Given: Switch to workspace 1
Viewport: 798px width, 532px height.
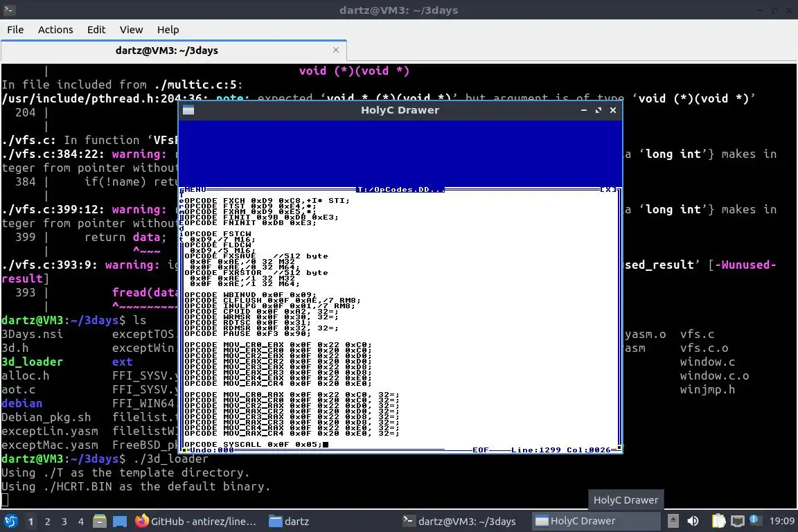Looking at the screenshot, I should click(31, 522).
